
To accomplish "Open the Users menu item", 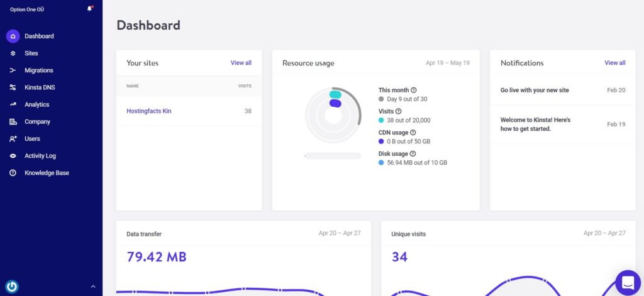I will click(x=33, y=139).
